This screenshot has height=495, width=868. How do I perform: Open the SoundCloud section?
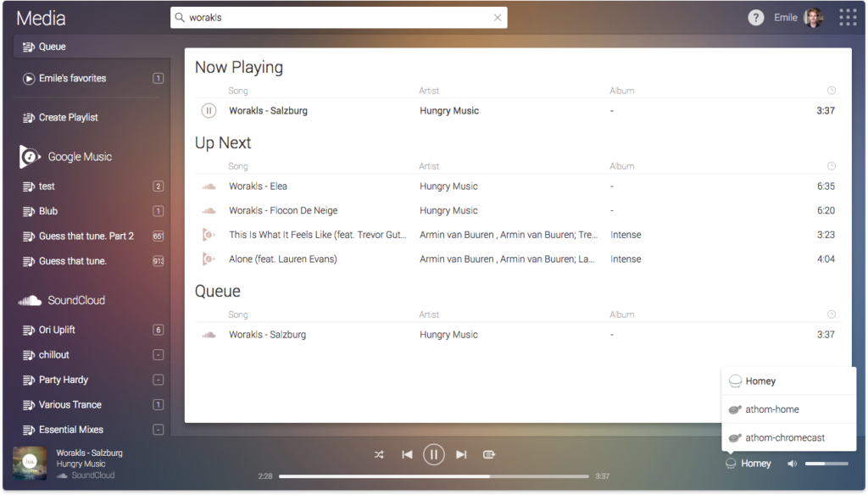tap(62, 300)
